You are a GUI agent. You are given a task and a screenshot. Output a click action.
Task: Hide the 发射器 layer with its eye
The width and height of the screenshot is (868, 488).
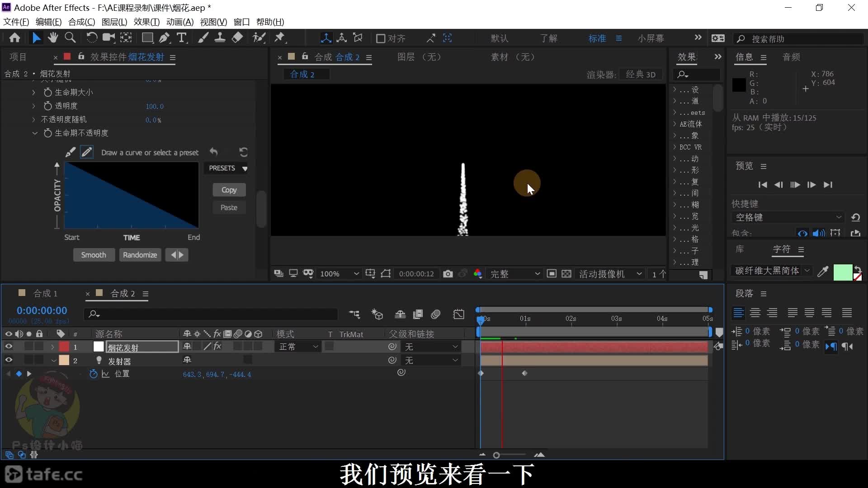click(9, 360)
